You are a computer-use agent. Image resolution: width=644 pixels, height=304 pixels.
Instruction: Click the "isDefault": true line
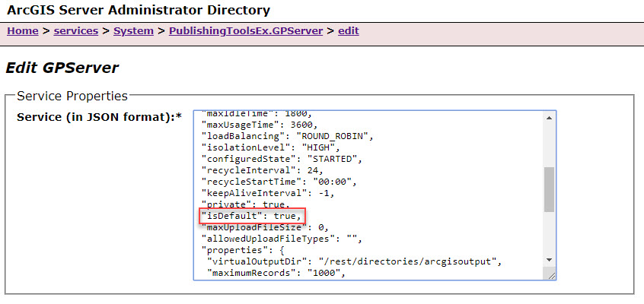253,216
